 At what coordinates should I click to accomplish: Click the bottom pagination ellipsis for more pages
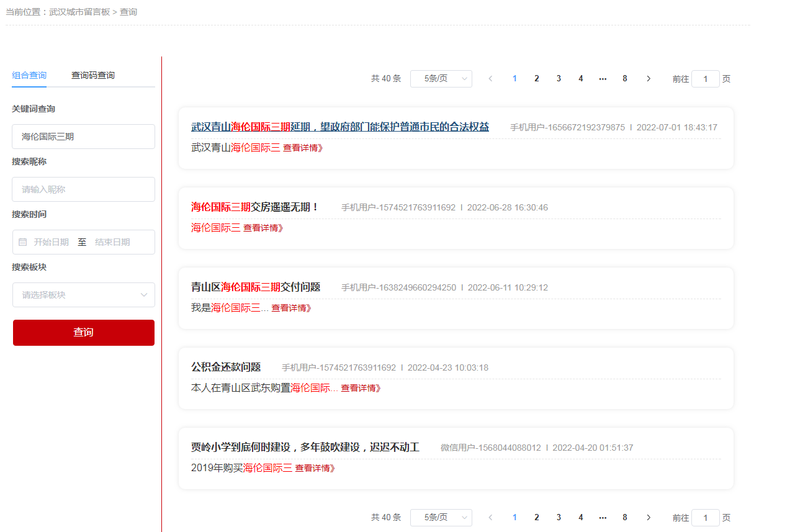tap(603, 518)
